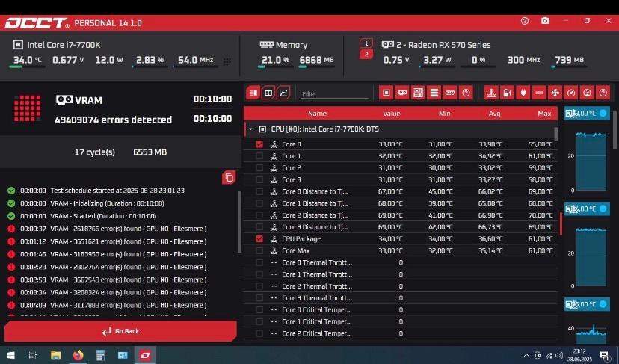Image resolution: width=619 pixels, height=364 pixels.
Task: Click the CPU temperature 34.0 °C bar
Action: click(x=27, y=67)
